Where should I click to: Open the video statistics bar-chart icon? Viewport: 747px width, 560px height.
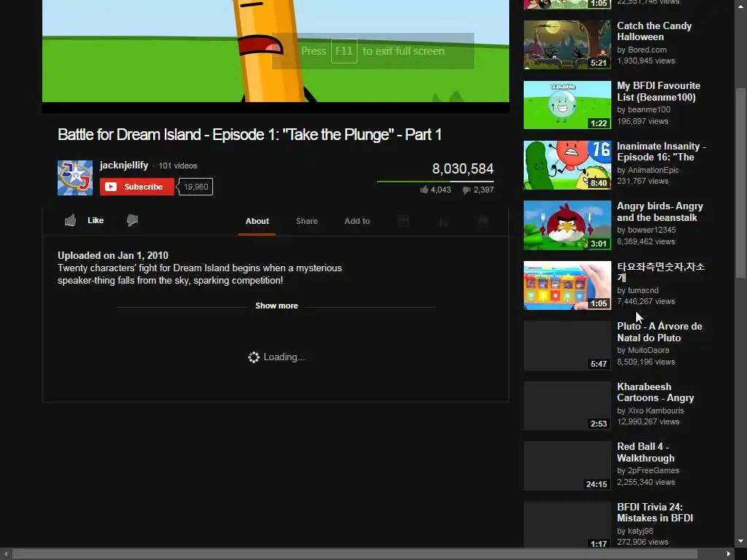[443, 221]
